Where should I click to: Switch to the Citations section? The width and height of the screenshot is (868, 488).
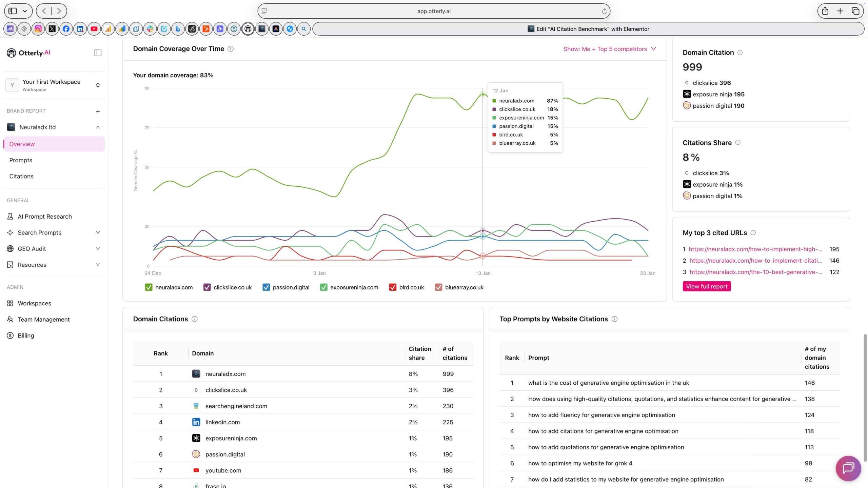pos(21,176)
